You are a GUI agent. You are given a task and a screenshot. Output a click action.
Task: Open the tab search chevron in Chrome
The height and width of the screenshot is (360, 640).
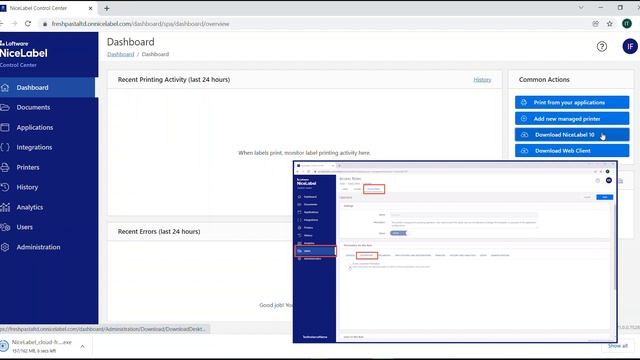coord(581,8)
